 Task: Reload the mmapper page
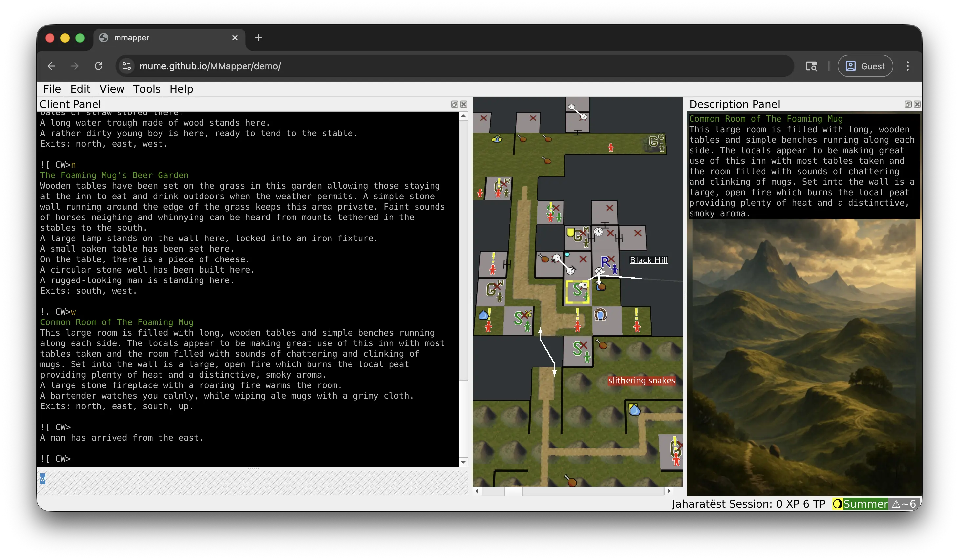[x=98, y=66]
